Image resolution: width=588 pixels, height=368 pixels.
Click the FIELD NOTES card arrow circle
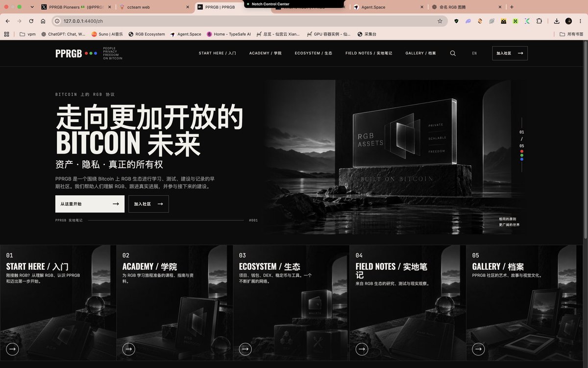point(362,349)
